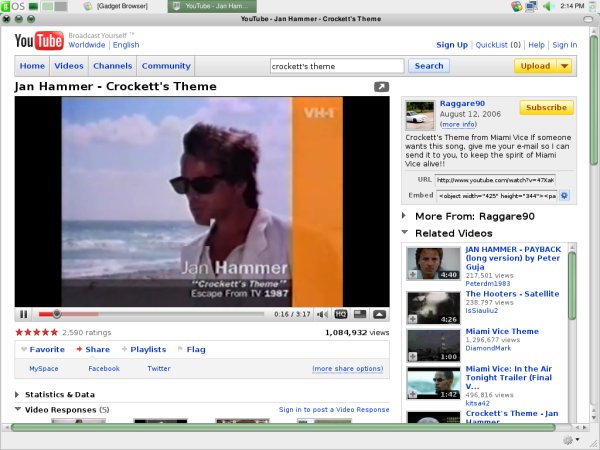This screenshot has height=450, width=600.
Task: Open the Upload dropdown arrow
Action: 564,66
